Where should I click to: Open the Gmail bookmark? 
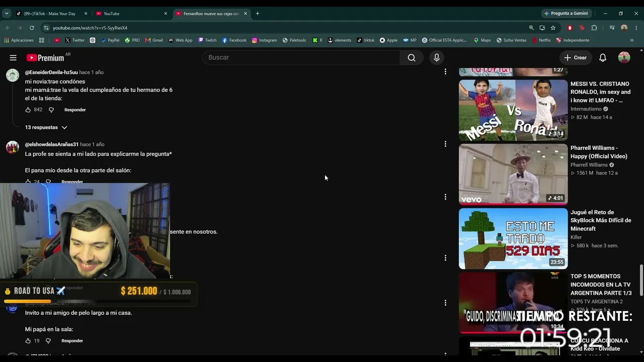click(154, 40)
